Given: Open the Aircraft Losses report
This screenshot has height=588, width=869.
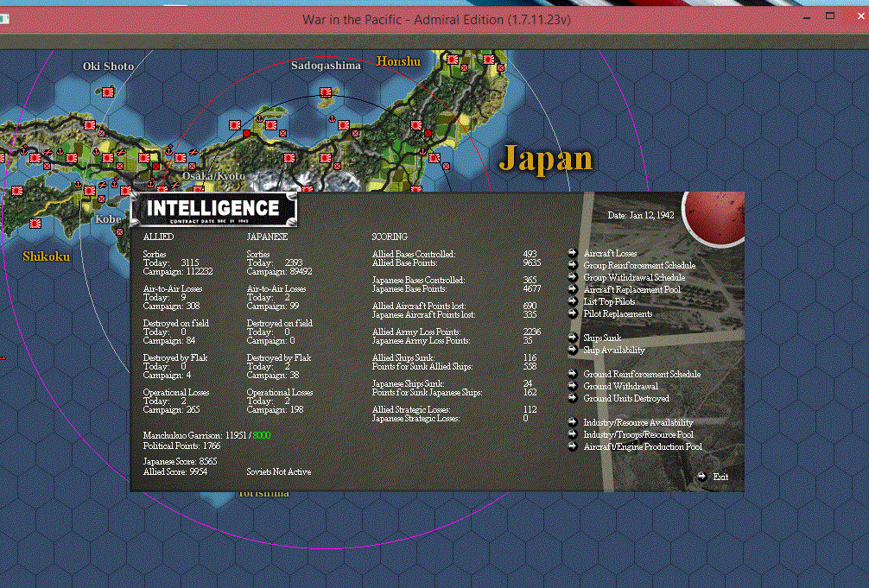Looking at the screenshot, I should click(x=610, y=253).
